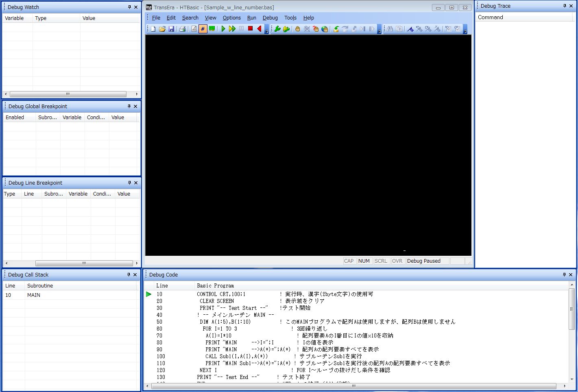The width and height of the screenshot is (578, 392).
Task: Click the NUM indicator in status bar
Action: click(x=364, y=261)
